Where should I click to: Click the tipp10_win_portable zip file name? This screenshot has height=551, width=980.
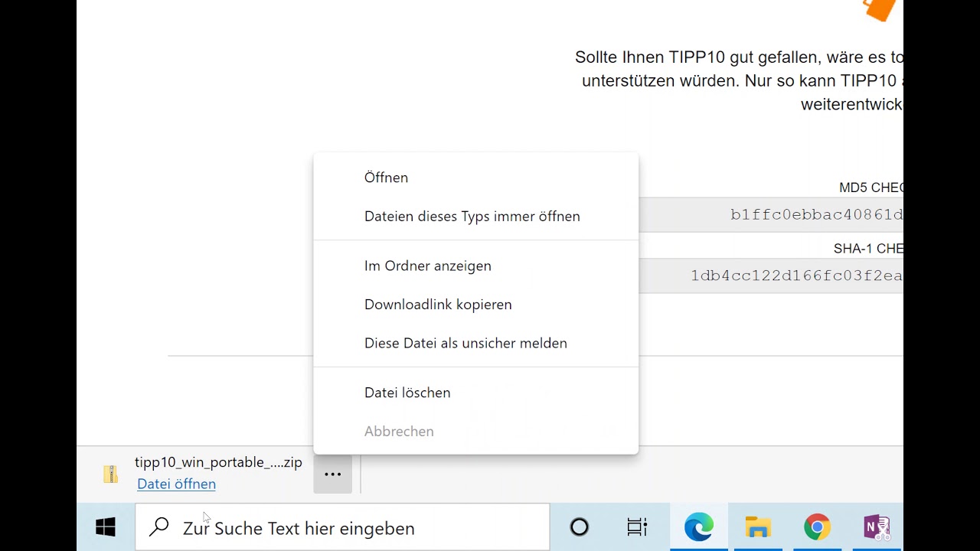coord(218,462)
